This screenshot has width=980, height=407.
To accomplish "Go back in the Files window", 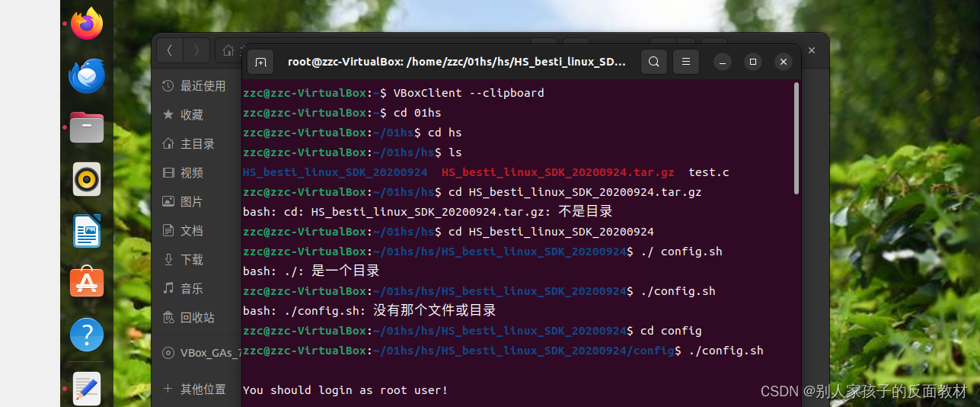I will (x=170, y=51).
